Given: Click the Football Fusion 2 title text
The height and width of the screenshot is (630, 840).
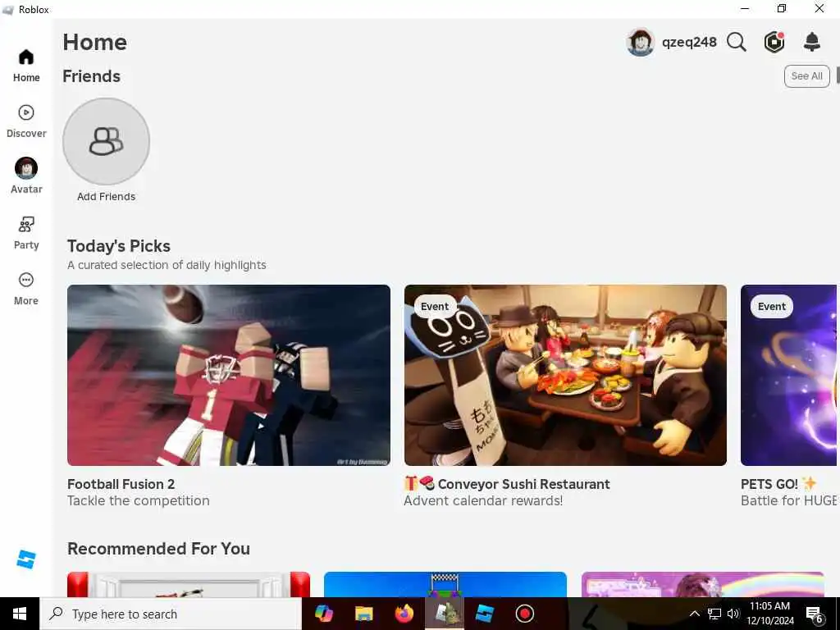Looking at the screenshot, I should (x=121, y=484).
